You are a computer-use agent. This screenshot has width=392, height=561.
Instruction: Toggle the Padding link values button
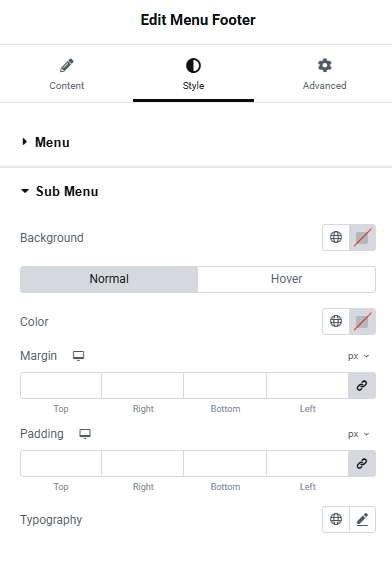point(362,463)
